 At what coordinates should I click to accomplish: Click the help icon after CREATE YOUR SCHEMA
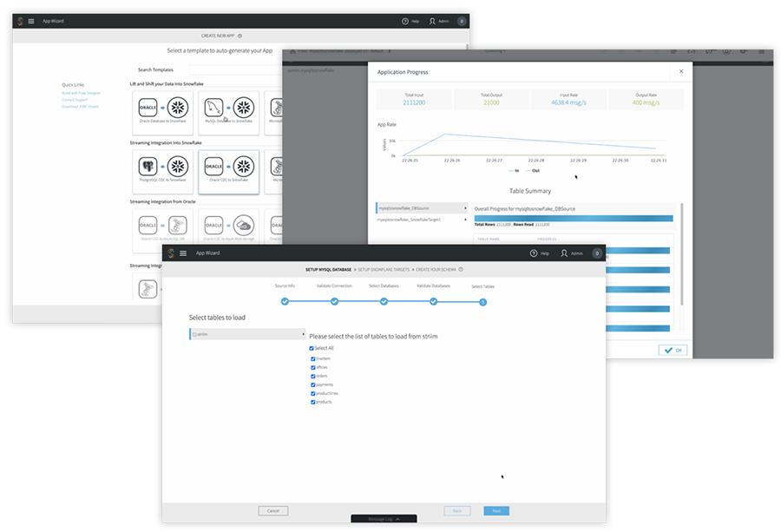coord(461,270)
